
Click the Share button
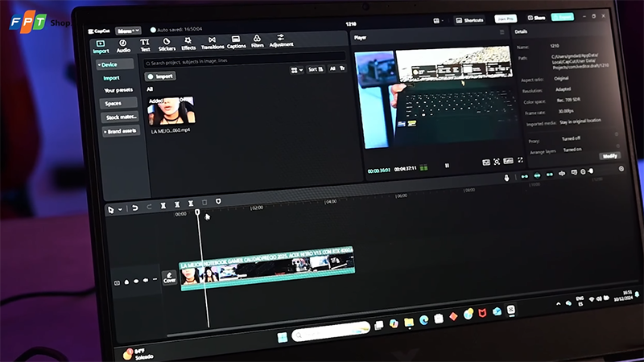click(536, 18)
